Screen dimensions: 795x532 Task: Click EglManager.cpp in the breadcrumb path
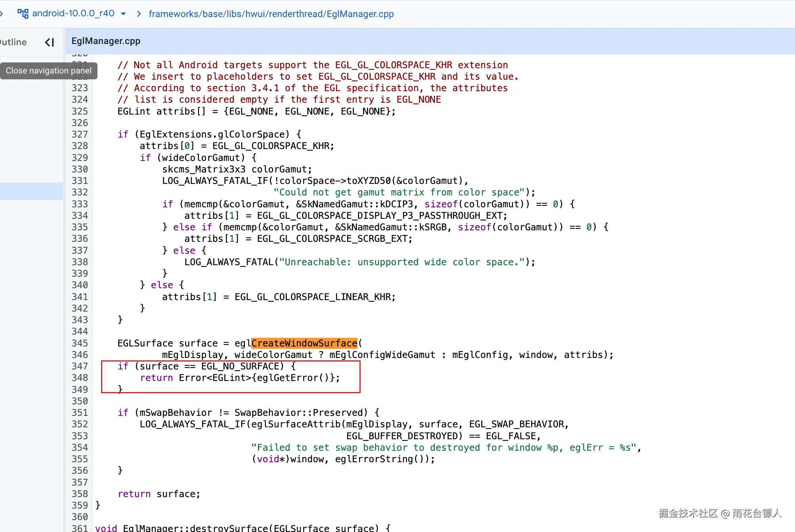coord(360,14)
